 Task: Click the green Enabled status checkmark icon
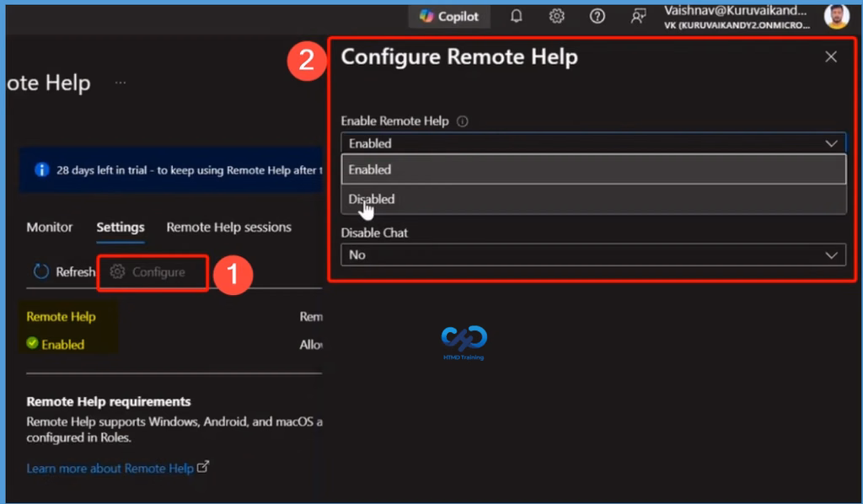(x=33, y=343)
